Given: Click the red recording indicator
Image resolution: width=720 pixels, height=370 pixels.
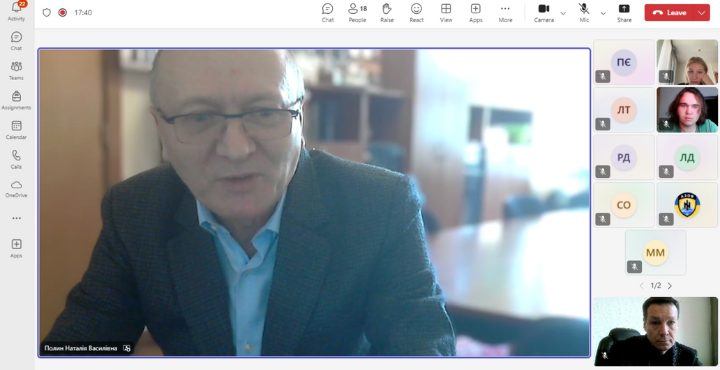Looking at the screenshot, I should (62, 12).
